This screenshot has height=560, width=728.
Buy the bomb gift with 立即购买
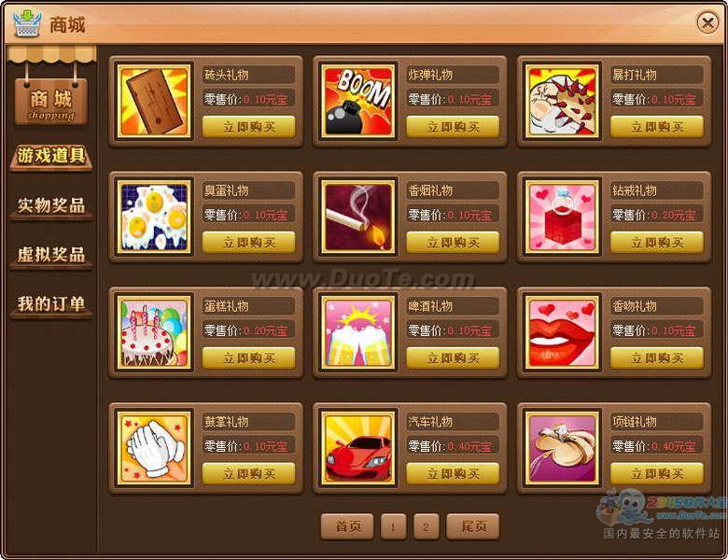(x=453, y=126)
